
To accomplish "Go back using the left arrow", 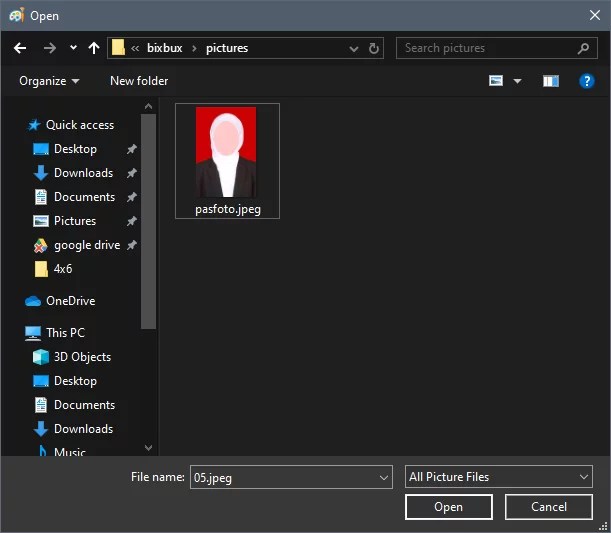I will pyautogui.click(x=20, y=48).
